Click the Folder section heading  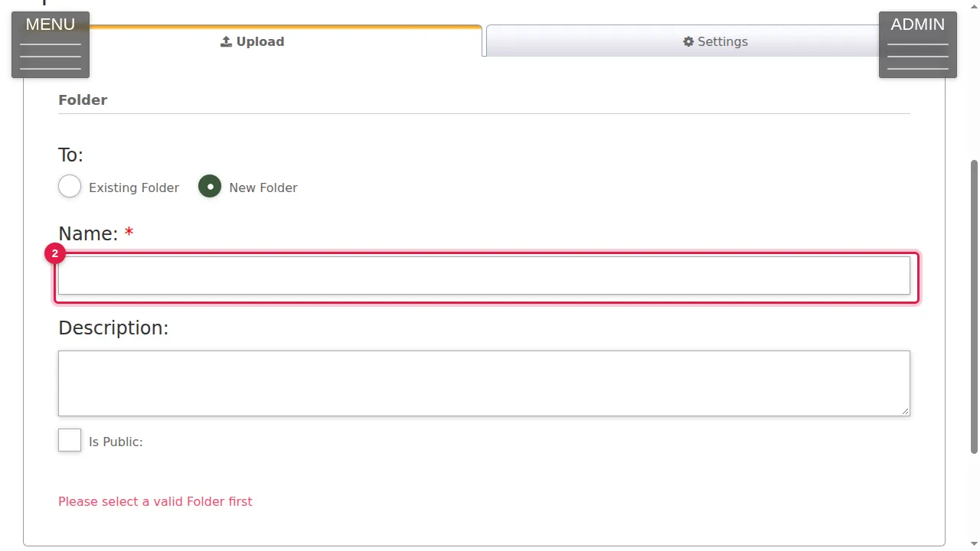click(x=83, y=100)
